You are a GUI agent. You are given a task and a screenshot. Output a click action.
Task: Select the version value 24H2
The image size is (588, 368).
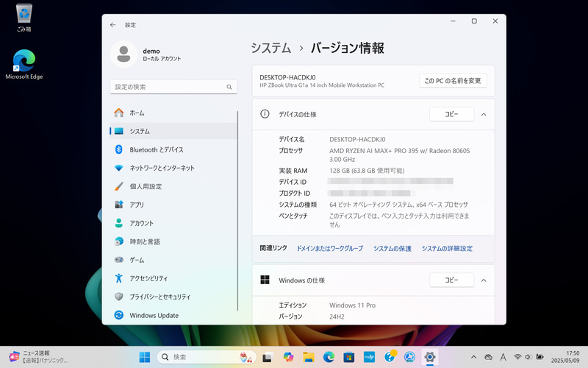[337, 316]
